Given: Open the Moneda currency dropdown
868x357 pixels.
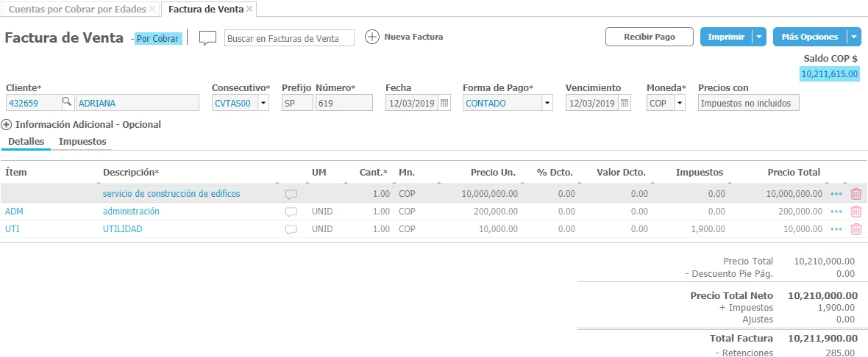Looking at the screenshot, I should [679, 104].
